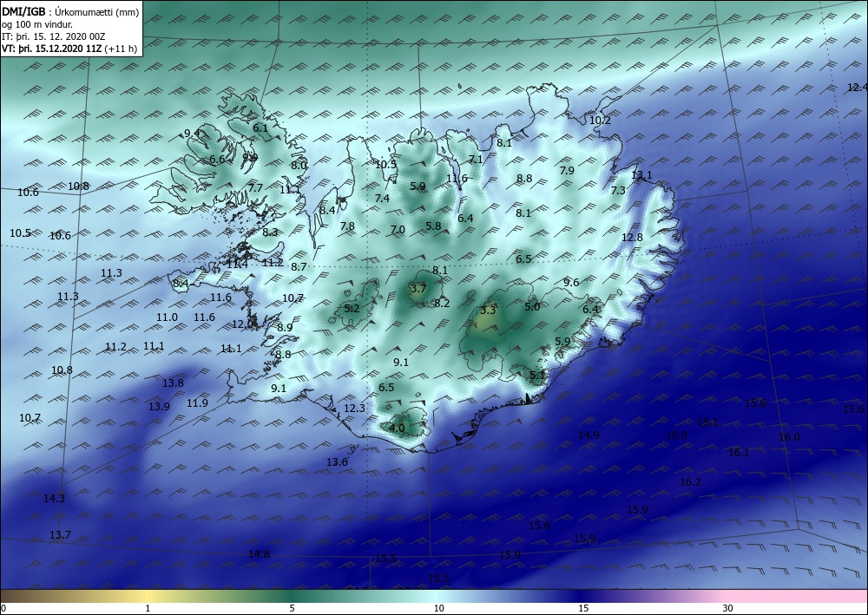Click the 5.0 value label
Viewport: 868px width, 615px height.
[x=532, y=306]
